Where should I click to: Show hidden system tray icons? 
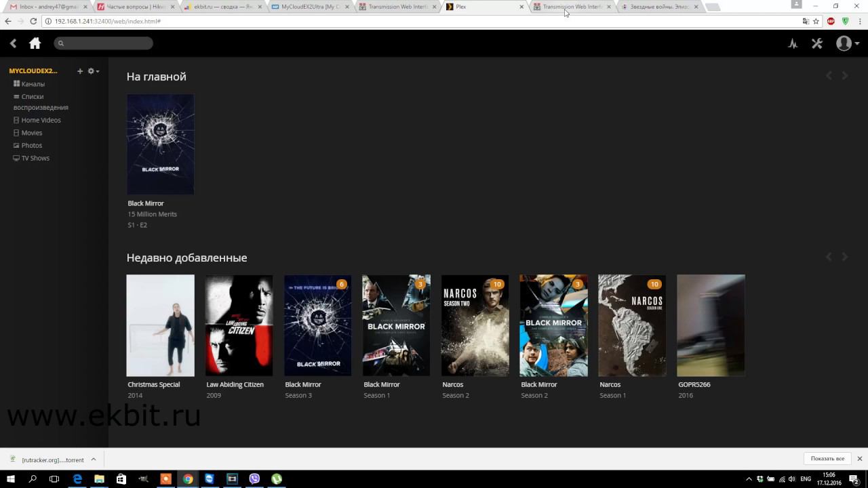(x=749, y=479)
